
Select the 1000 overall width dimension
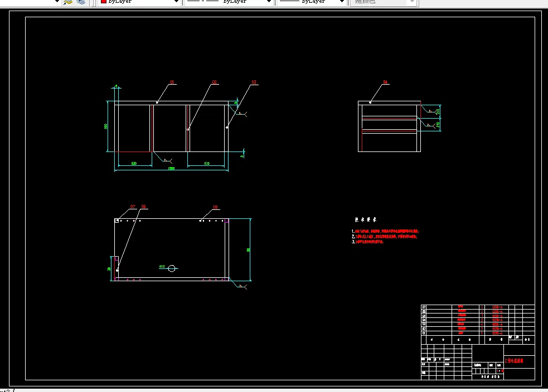171,169
